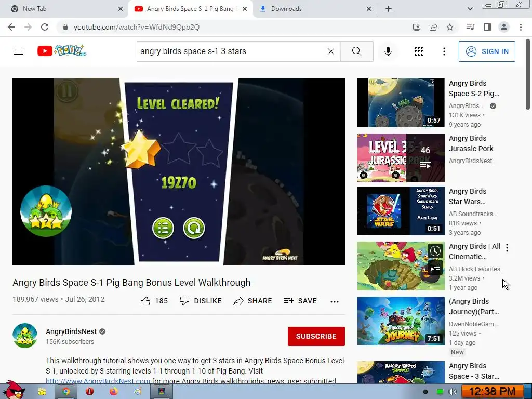Open YouTube settings three-dot menu
The height and width of the screenshot is (399, 532).
(x=444, y=51)
